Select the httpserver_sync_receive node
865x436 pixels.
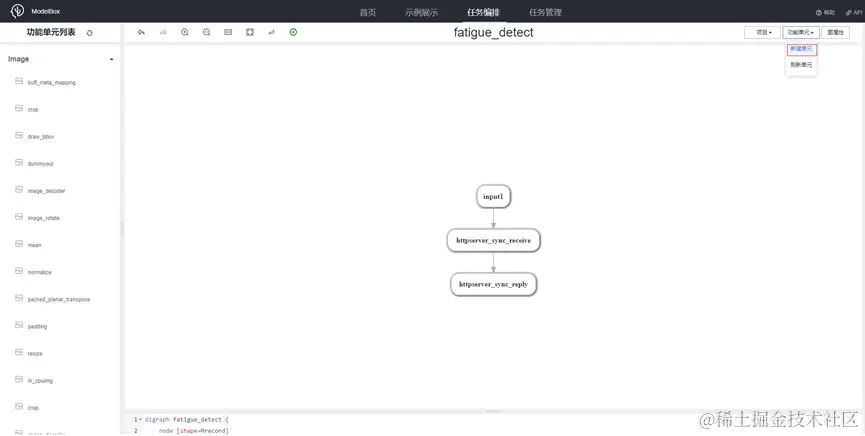(493, 241)
